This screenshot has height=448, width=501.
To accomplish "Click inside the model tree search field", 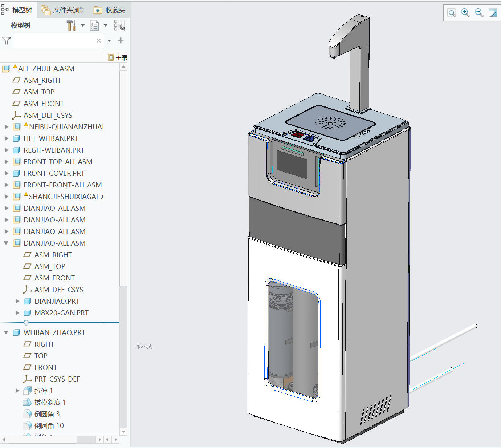I will tap(54, 41).
